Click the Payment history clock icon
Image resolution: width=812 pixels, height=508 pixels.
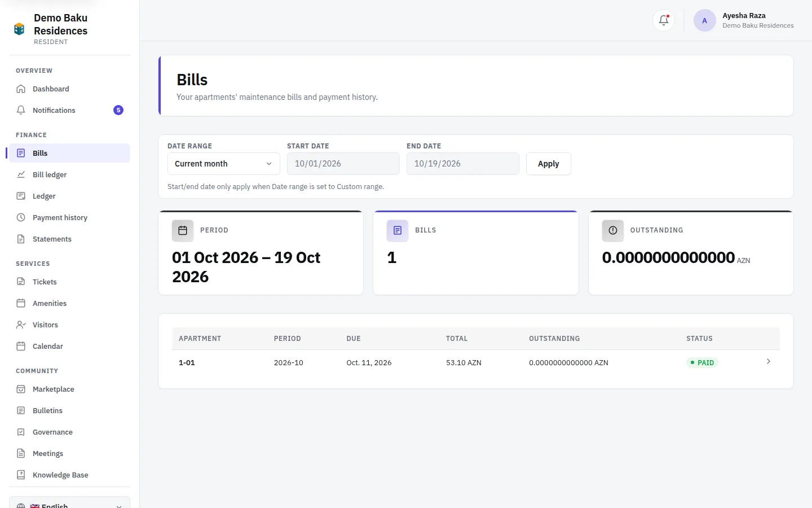pyautogui.click(x=21, y=217)
